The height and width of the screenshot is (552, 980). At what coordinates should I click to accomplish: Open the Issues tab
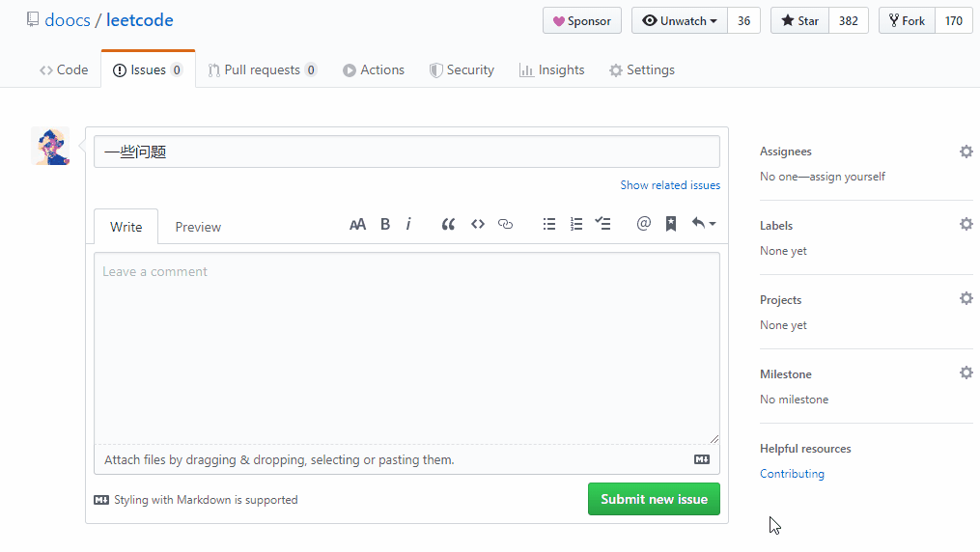tap(148, 69)
